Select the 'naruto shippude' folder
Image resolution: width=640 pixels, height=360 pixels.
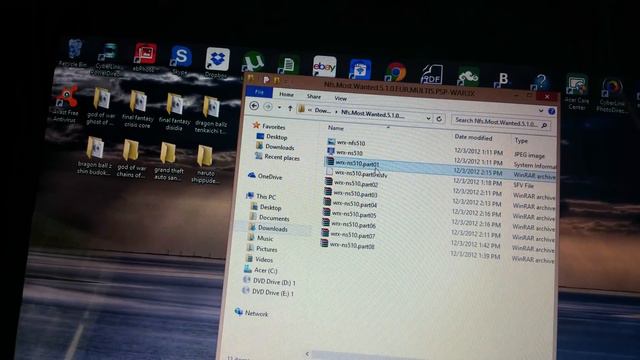coord(205,164)
